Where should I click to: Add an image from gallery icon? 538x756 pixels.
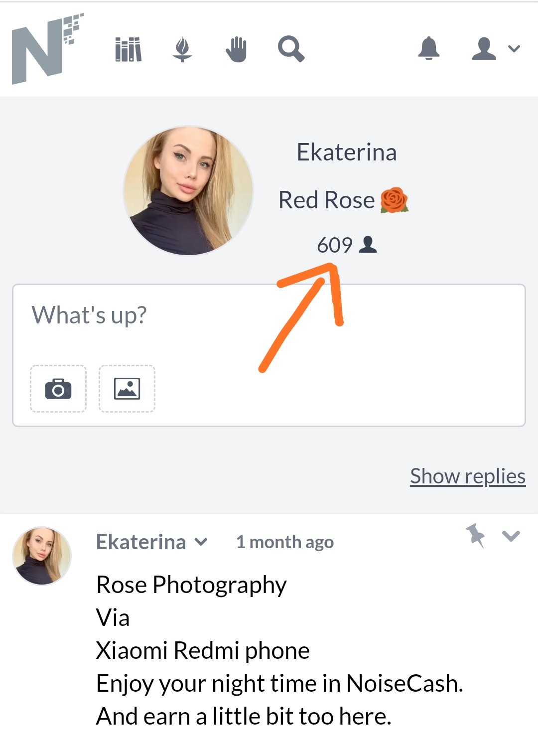pos(127,389)
